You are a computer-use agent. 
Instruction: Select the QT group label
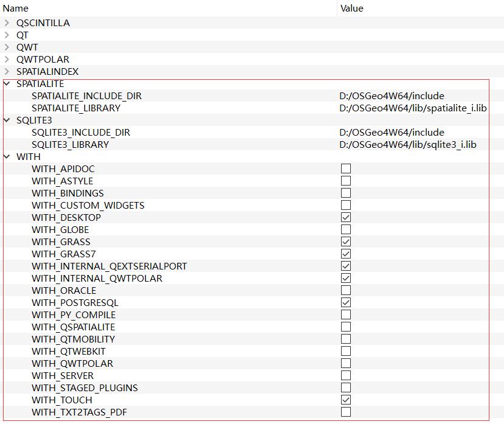point(22,35)
